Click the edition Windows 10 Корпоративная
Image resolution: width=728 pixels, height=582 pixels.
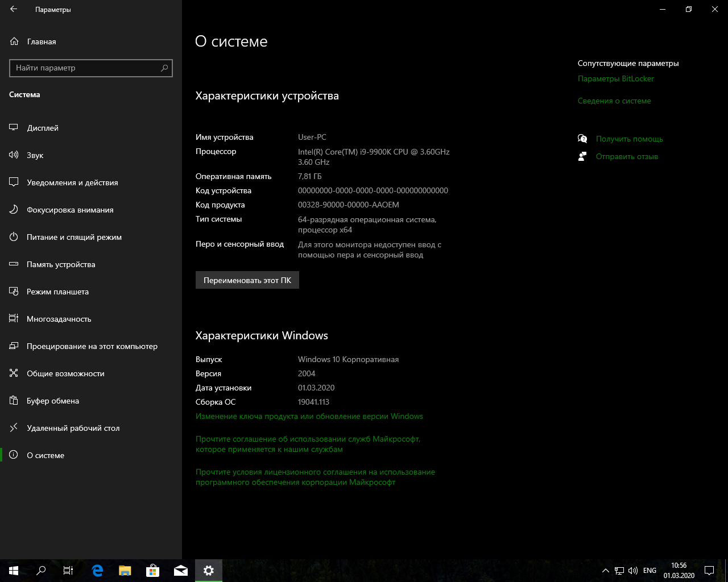[x=348, y=359]
